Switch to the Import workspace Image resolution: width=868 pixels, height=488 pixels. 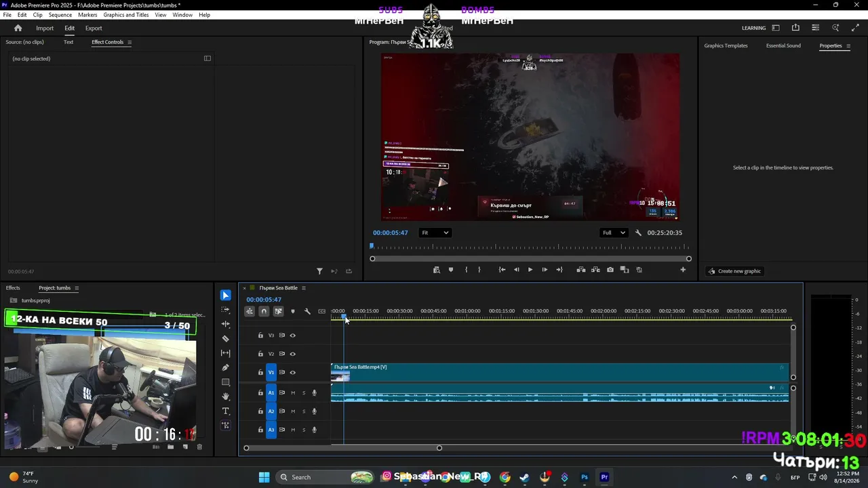pyautogui.click(x=45, y=28)
